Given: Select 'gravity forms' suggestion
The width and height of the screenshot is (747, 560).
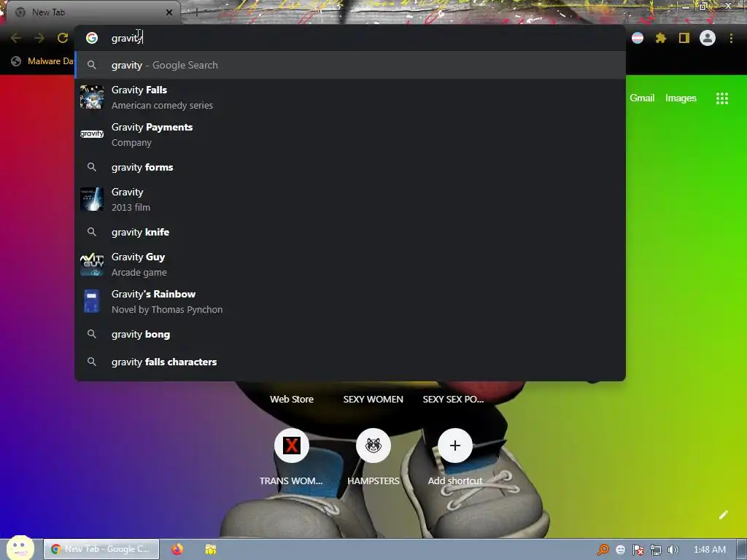Looking at the screenshot, I should [x=349, y=167].
